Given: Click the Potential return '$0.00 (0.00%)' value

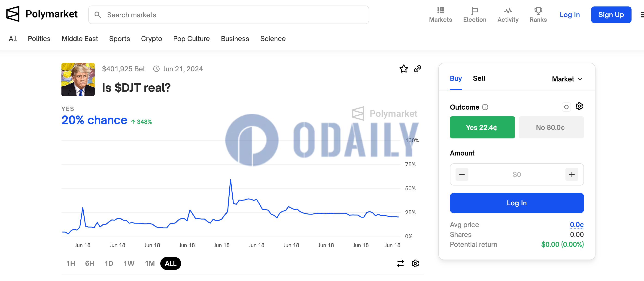Looking at the screenshot, I should pos(562,244).
